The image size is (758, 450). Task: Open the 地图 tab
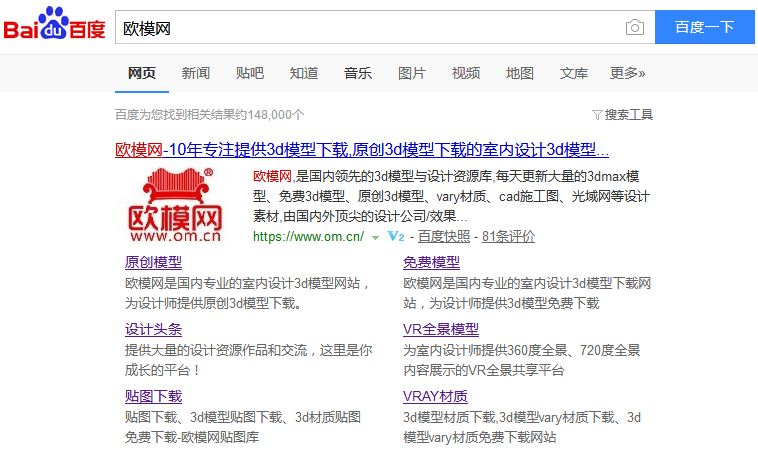coord(520,73)
